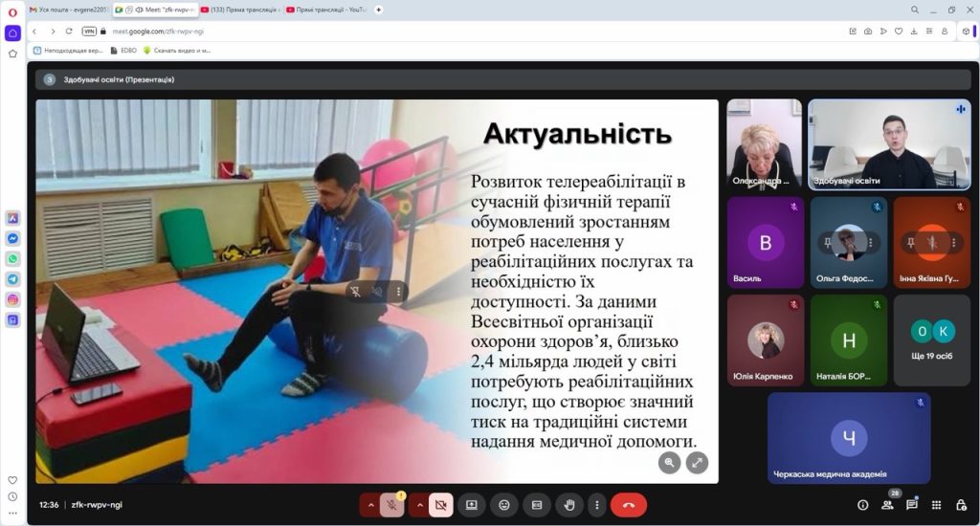This screenshot has width=980, height=526.
Task: Open more options three-dot menu in toolbar
Action: pyautogui.click(x=597, y=505)
